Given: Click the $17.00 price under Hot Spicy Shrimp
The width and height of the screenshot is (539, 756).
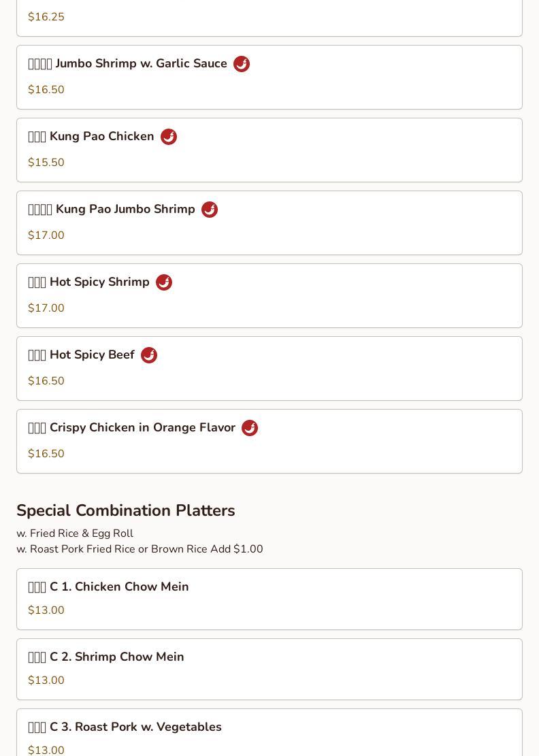Looking at the screenshot, I should point(46,308).
